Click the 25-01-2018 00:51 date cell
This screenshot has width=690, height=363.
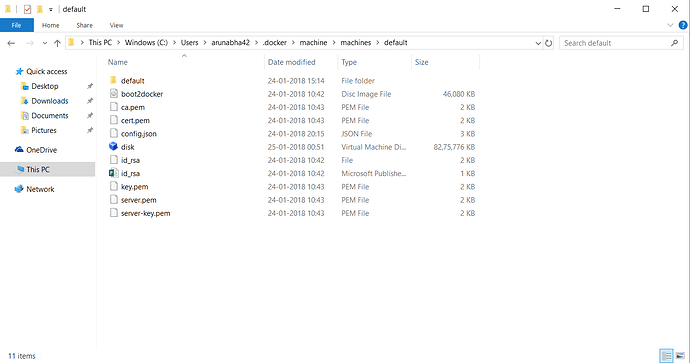(x=296, y=147)
